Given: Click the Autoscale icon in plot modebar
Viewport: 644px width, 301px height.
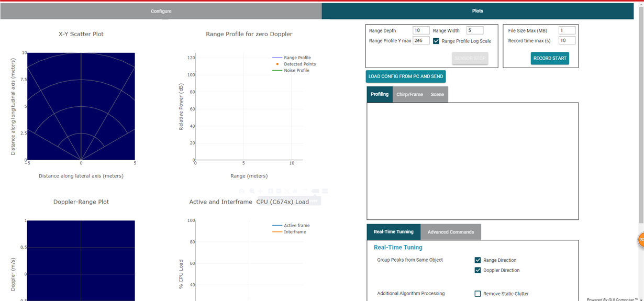Looking at the screenshot, I should 287,191.
